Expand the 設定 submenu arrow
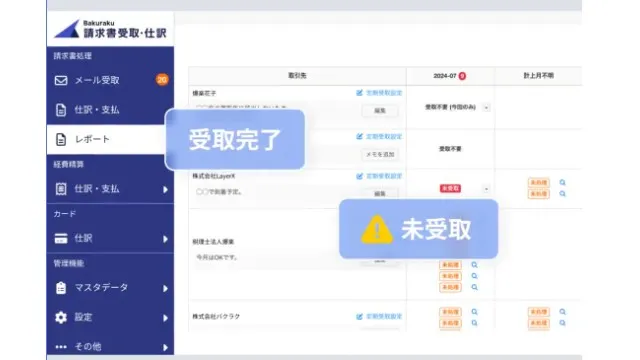The image size is (640, 360). [x=165, y=318]
